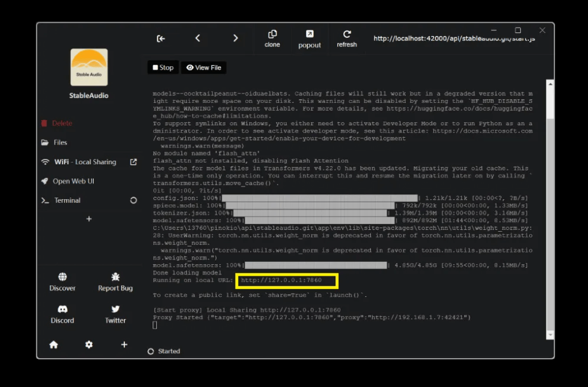This screenshot has height=387, width=588.
Task: Click the 'Done loading model' line
Action: point(187,273)
